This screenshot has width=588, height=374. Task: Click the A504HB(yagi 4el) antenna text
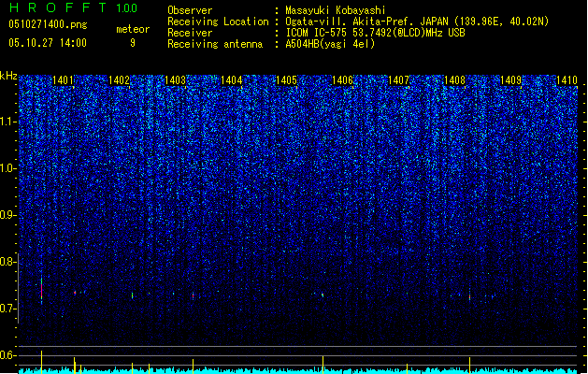(x=330, y=44)
